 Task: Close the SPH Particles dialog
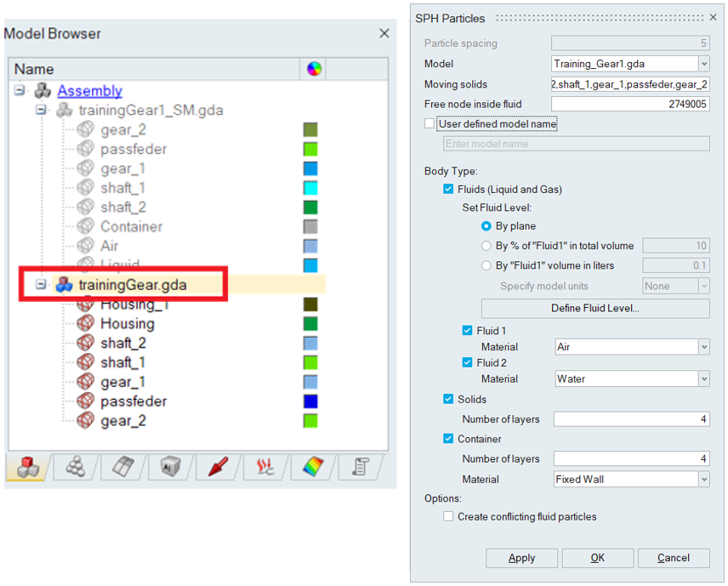coord(713,18)
